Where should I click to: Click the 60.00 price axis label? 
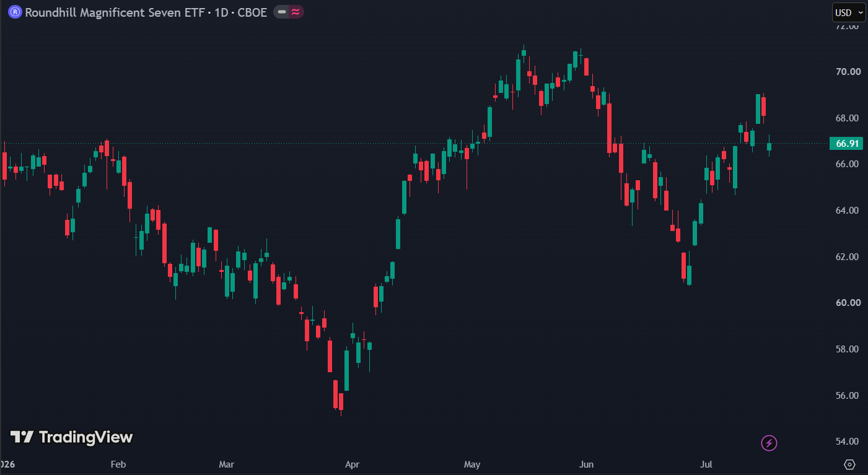(x=848, y=303)
